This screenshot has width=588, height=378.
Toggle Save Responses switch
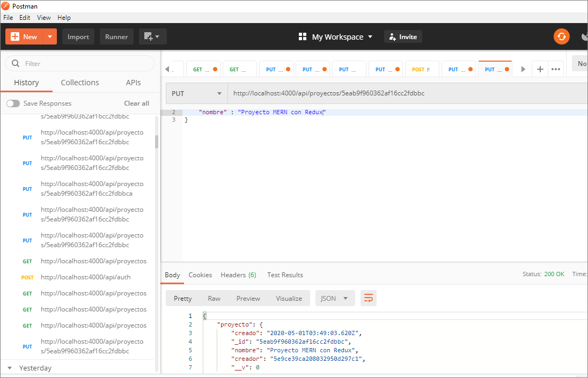(13, 103)
